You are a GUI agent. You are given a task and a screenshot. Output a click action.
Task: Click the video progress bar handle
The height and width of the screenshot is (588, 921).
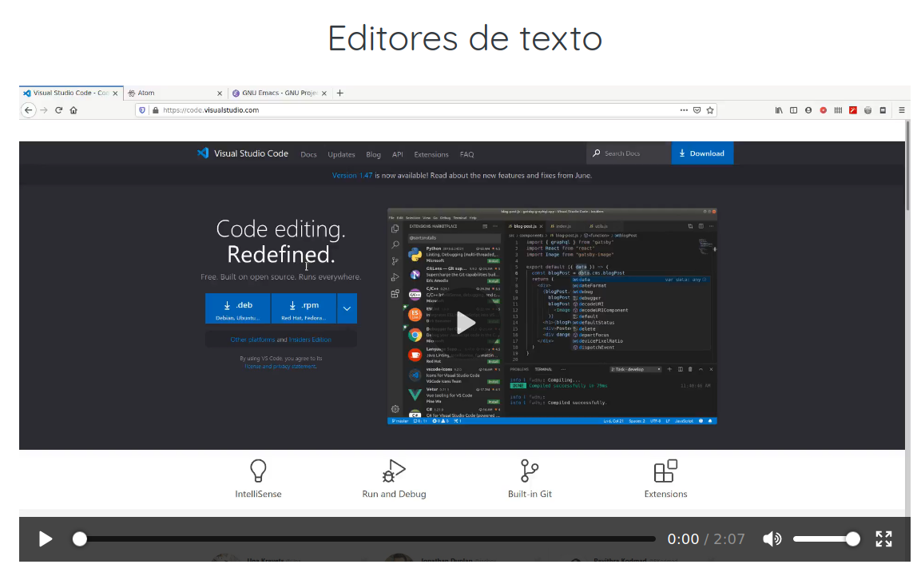80,538
